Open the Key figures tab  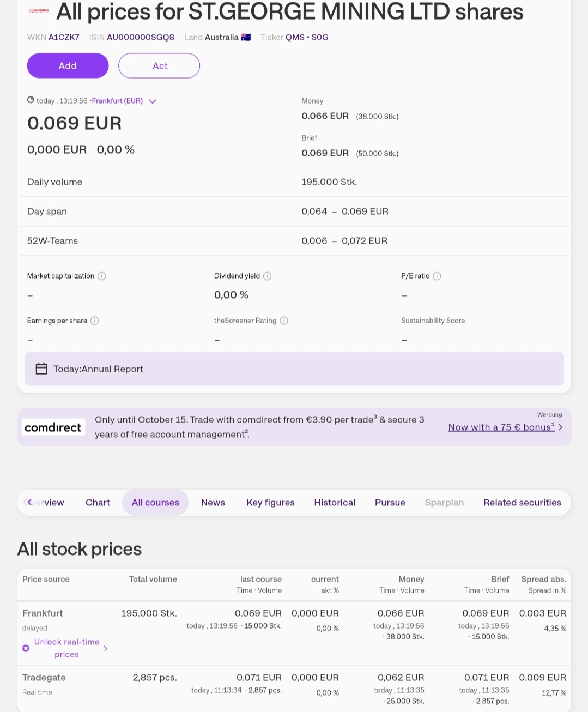click(x=270, y=503)
